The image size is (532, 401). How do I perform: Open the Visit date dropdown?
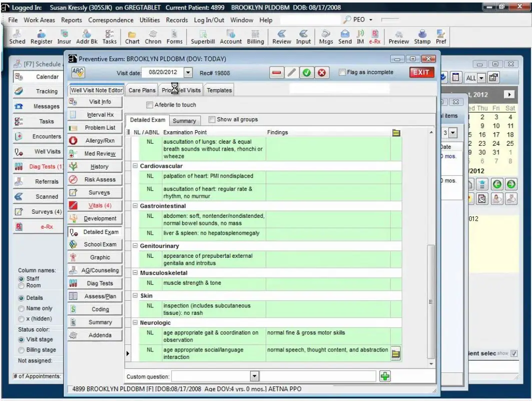coord(188,72)
